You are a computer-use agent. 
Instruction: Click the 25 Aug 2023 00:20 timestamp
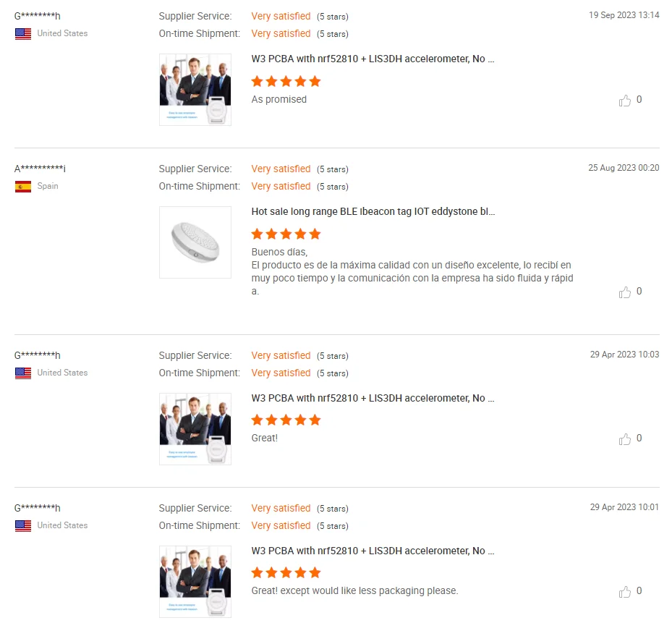click(623, 168)
